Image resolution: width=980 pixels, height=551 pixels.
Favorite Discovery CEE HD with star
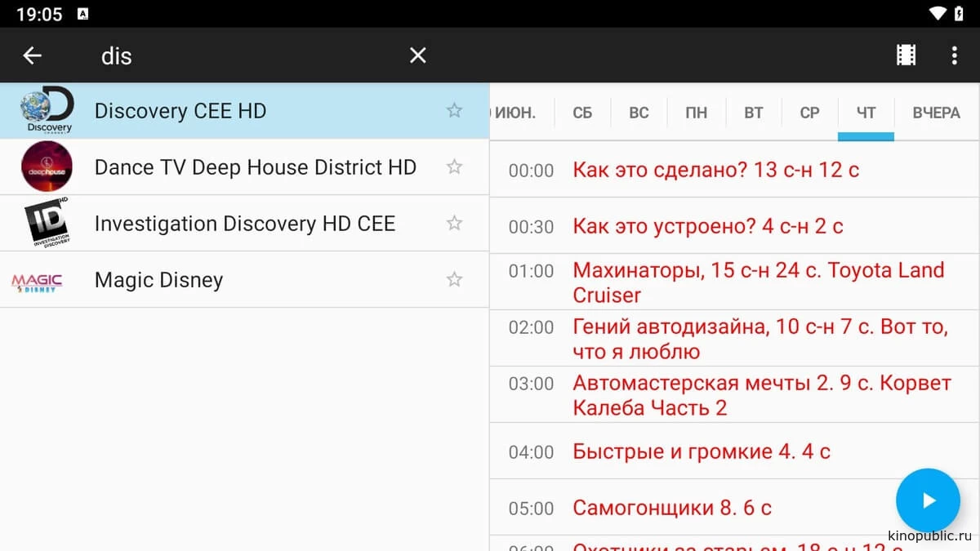454,110
